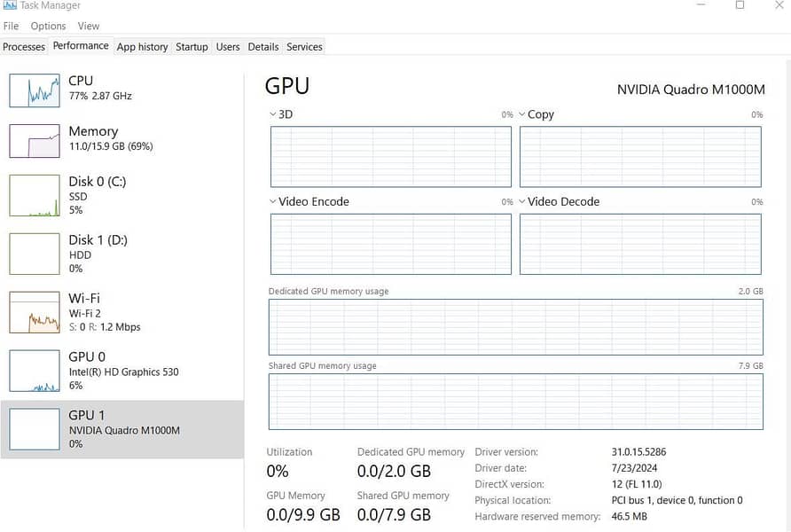Open the Options menu
The image size is (791, 532).
tap(48, 26)
